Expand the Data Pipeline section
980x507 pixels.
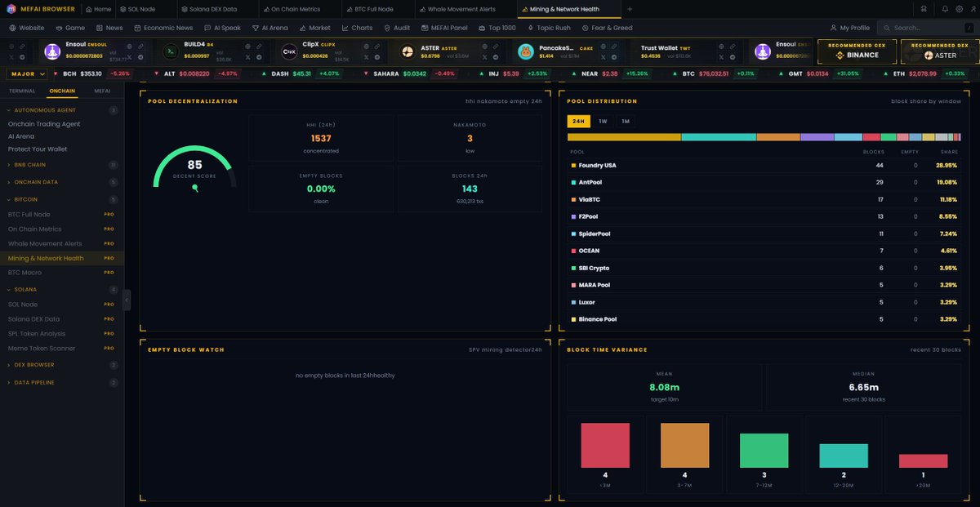[61, 382]
